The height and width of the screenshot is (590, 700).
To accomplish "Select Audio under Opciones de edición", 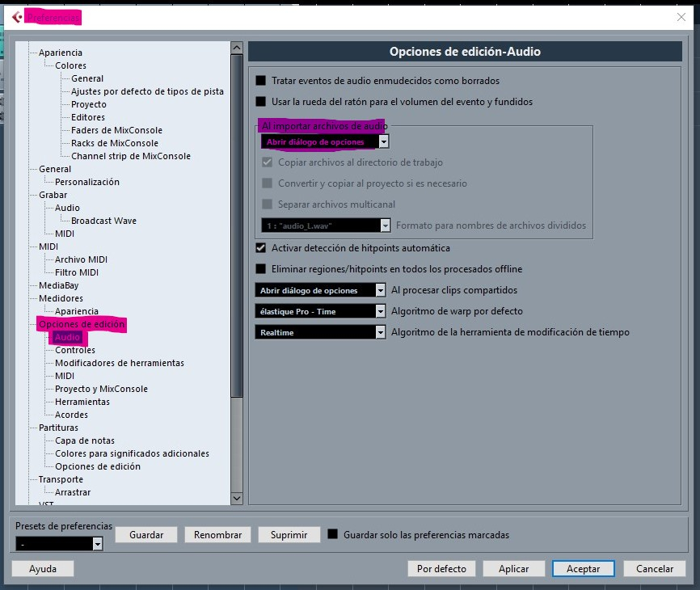I will coord(67,337).
